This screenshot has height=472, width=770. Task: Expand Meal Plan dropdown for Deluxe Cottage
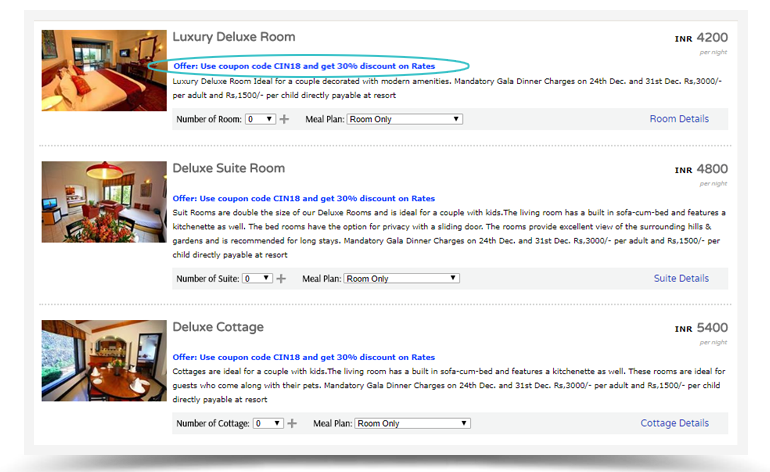point(412,423)
